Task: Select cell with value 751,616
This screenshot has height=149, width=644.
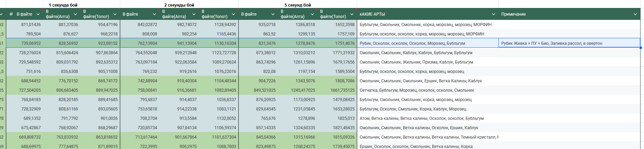Action: (x=25, y=72)
